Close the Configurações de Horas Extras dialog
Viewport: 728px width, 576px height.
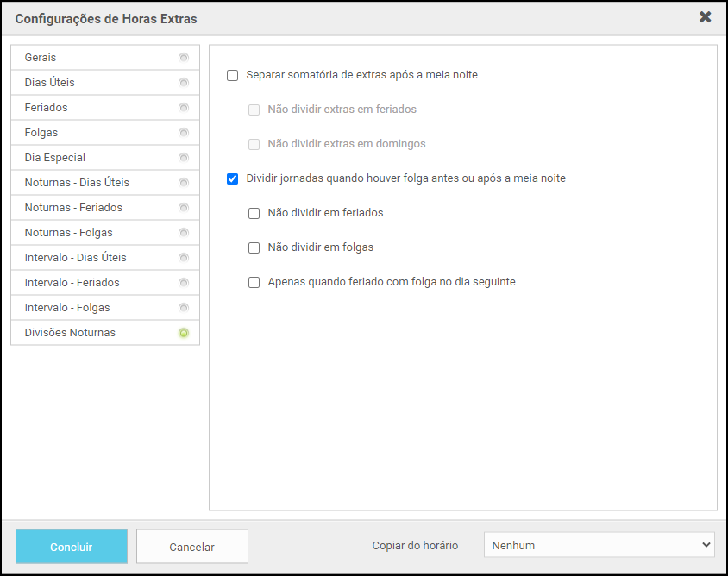pyautogui.click(x=705, y=17)
